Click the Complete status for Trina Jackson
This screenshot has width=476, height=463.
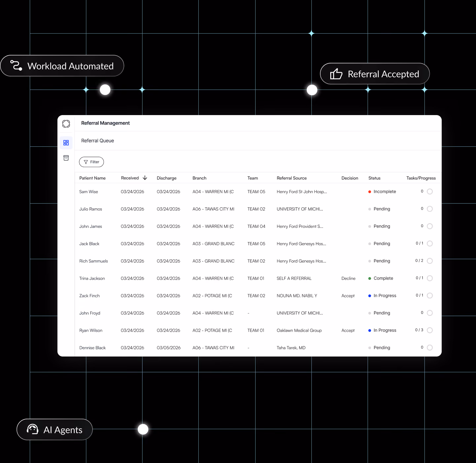(x=381, y=278)
